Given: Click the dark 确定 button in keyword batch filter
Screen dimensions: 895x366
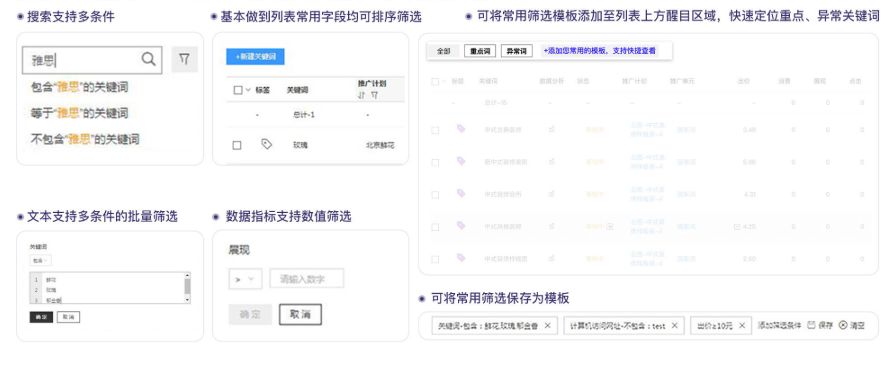Looking at the screenshot, I should (41, 317).
